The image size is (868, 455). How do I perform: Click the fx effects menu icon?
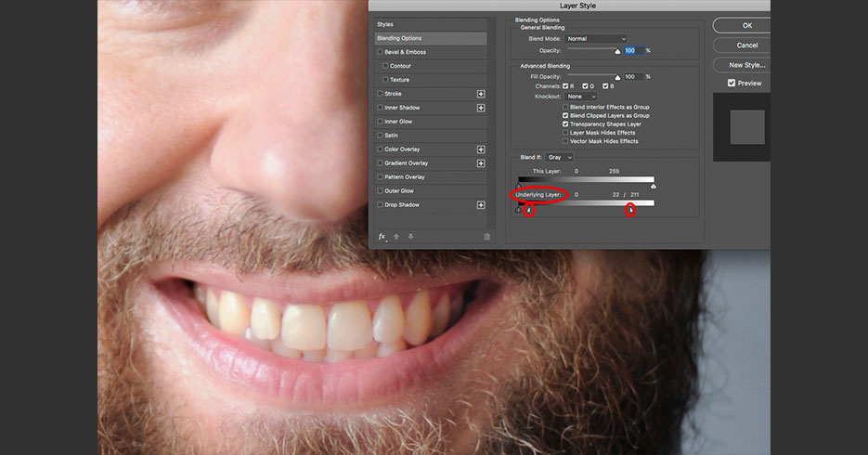(382, 237)
